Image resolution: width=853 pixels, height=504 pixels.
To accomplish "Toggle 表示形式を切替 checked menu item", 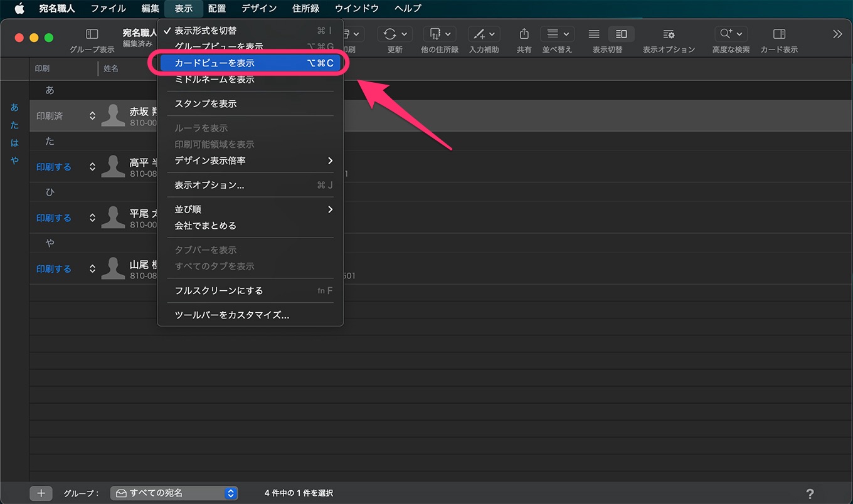I will click(x=250, y=30).
